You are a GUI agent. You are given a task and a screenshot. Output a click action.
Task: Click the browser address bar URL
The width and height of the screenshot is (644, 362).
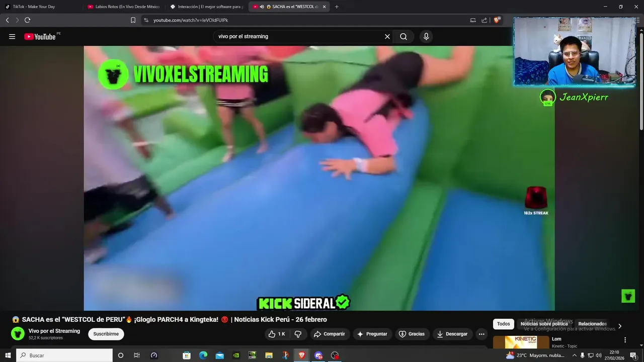(191, 20)
